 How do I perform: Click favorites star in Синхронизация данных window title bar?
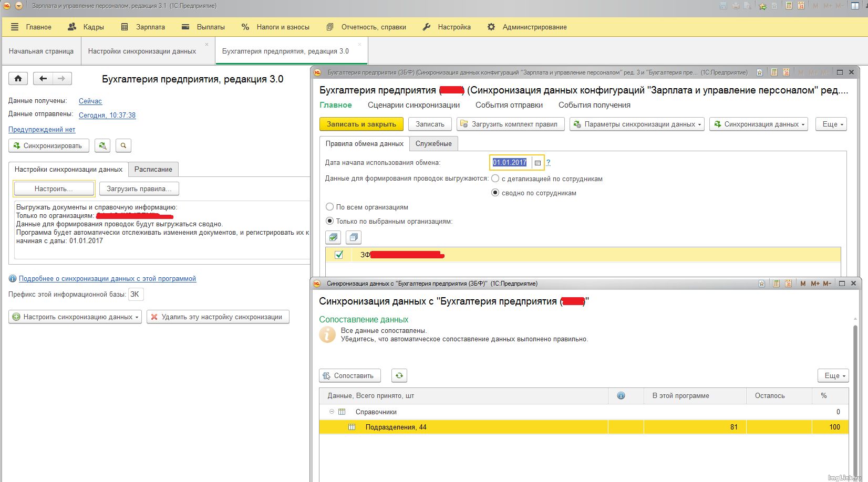[x=761, y=284]
